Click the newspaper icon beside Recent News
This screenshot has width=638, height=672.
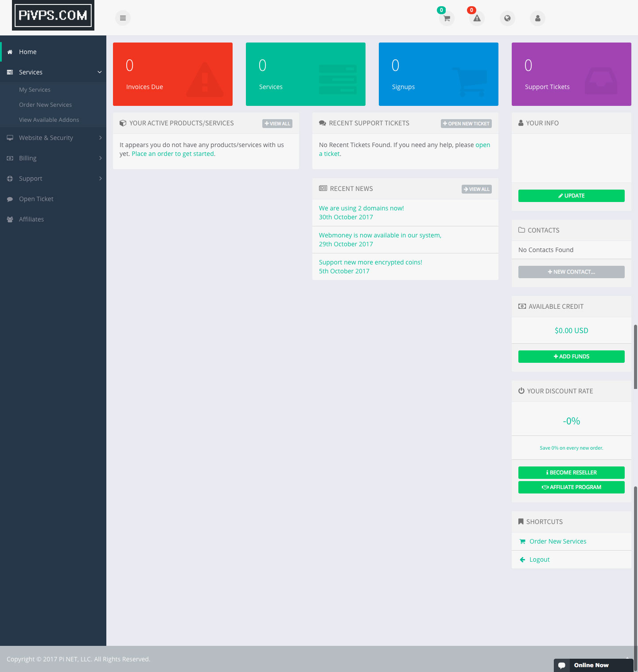pos(323,188)
